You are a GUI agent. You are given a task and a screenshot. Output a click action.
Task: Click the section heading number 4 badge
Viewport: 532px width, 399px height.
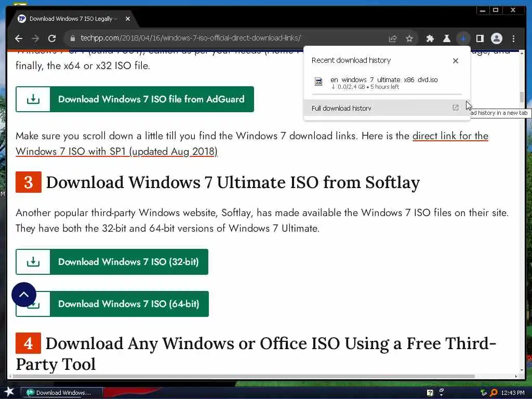click(29, 343)
